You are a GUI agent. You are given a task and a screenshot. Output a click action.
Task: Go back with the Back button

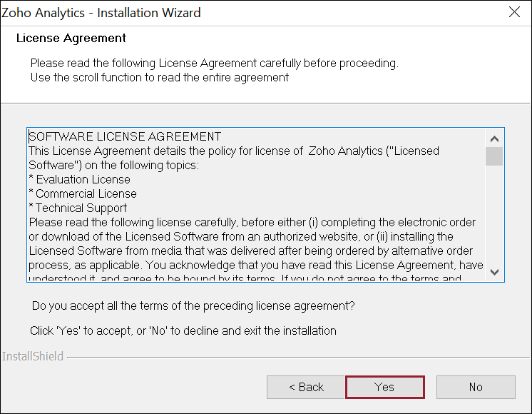coord(306,387)
